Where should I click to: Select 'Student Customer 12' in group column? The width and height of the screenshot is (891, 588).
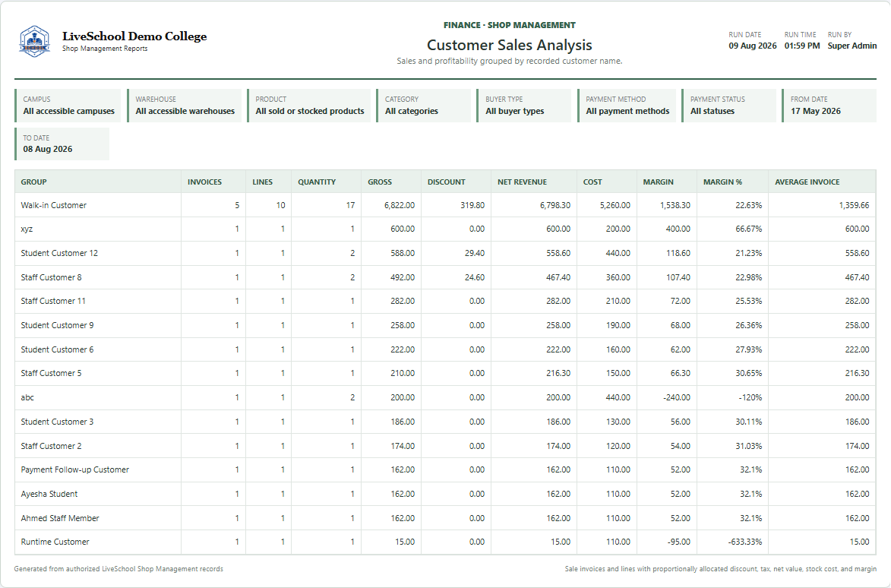pyautogui.click(x=59, y=254)
